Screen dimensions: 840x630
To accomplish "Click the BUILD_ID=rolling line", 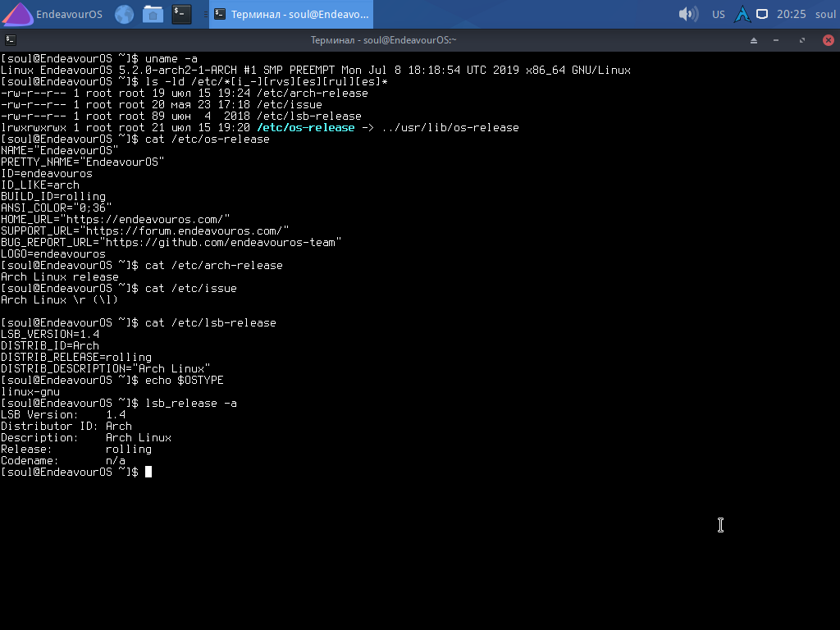I will [x=53, y=197].
